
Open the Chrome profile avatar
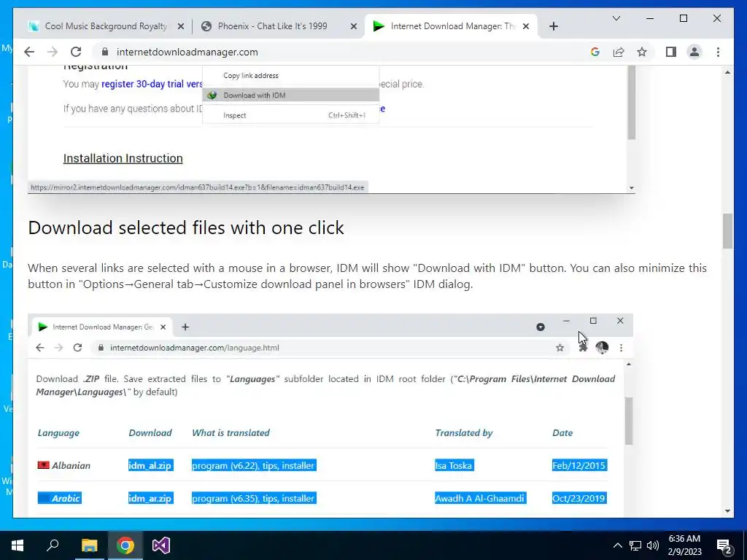(694, 52)
